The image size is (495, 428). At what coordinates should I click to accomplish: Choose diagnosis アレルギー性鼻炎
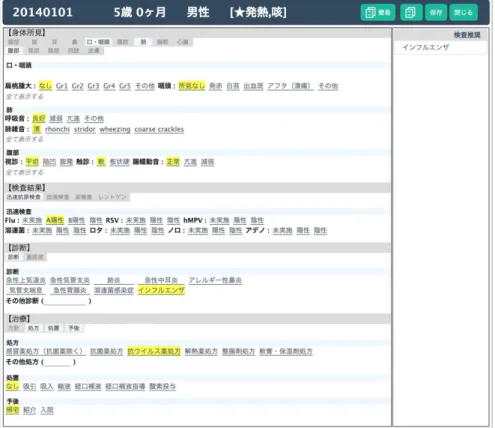pyautogui.click(x=215, y=280)
